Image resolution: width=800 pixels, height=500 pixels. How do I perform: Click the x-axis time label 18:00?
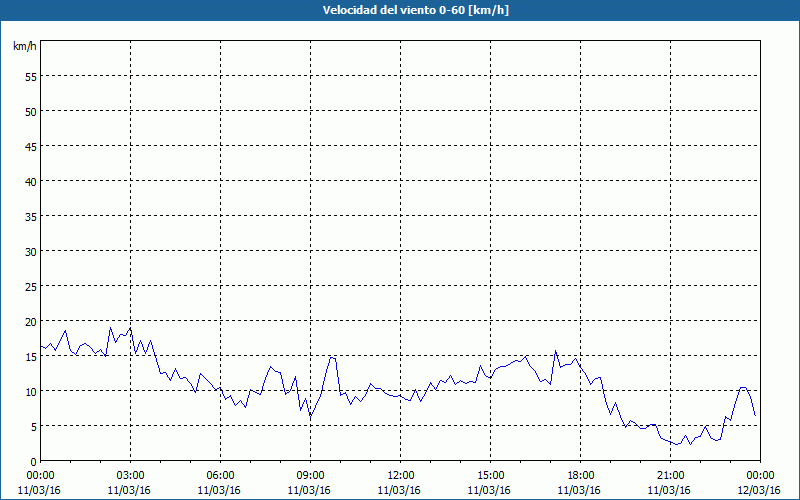tap(581, 476)
